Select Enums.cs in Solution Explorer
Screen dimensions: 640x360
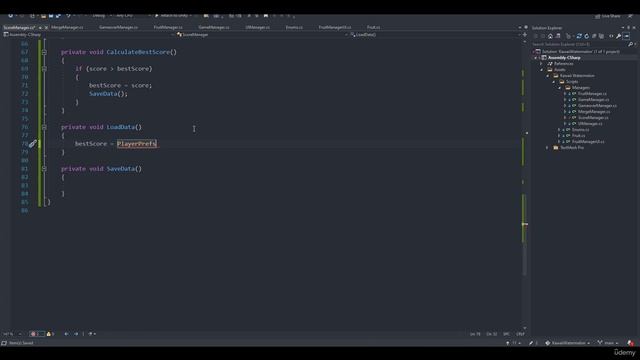click(580, 130)
